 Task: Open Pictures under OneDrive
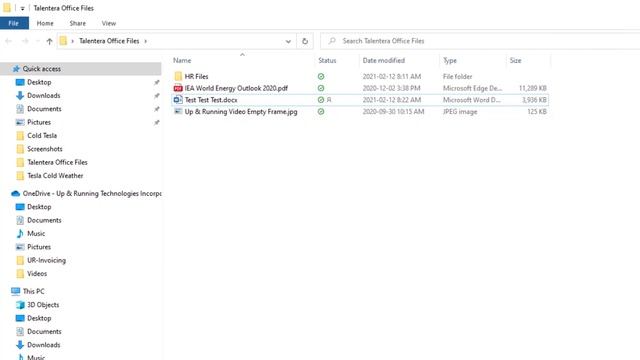tap(39, 247)
